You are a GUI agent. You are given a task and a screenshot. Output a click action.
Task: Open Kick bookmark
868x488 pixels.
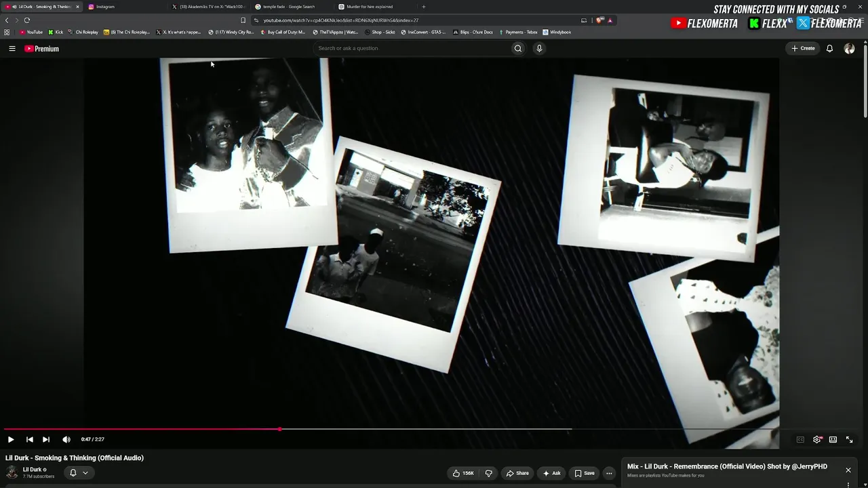click(x=56, y=32)
